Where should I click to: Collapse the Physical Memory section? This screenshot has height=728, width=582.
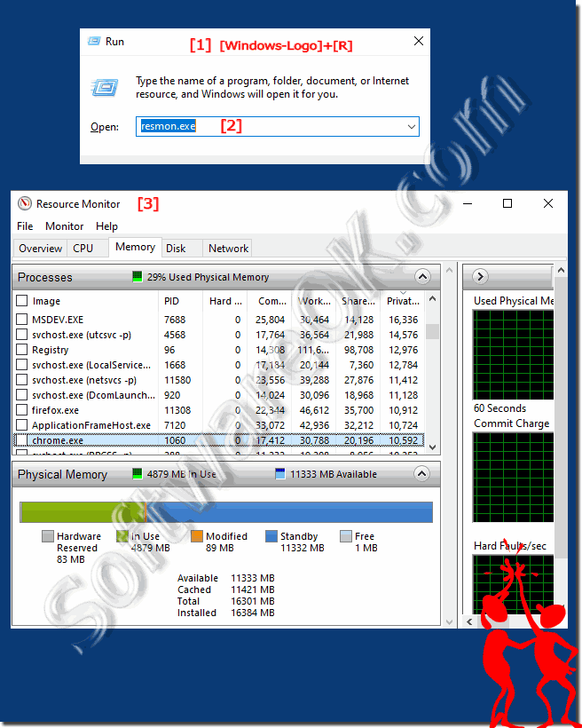422,474
